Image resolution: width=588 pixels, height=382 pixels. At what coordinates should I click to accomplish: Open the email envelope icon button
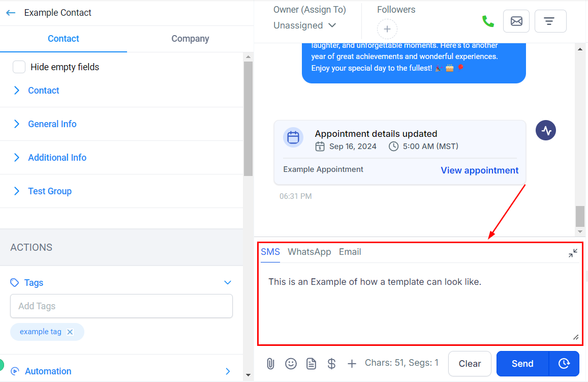[516, 21]
